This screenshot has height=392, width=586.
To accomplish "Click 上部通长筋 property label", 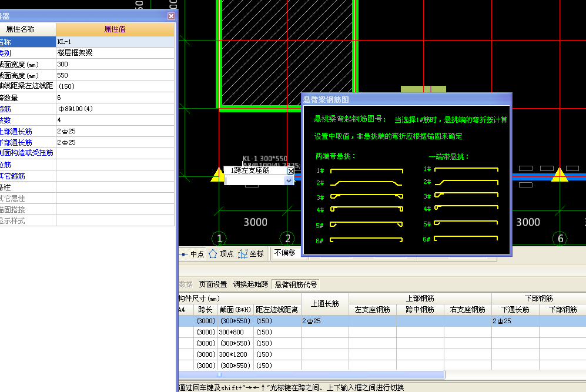I will click(x=16, y=132).
